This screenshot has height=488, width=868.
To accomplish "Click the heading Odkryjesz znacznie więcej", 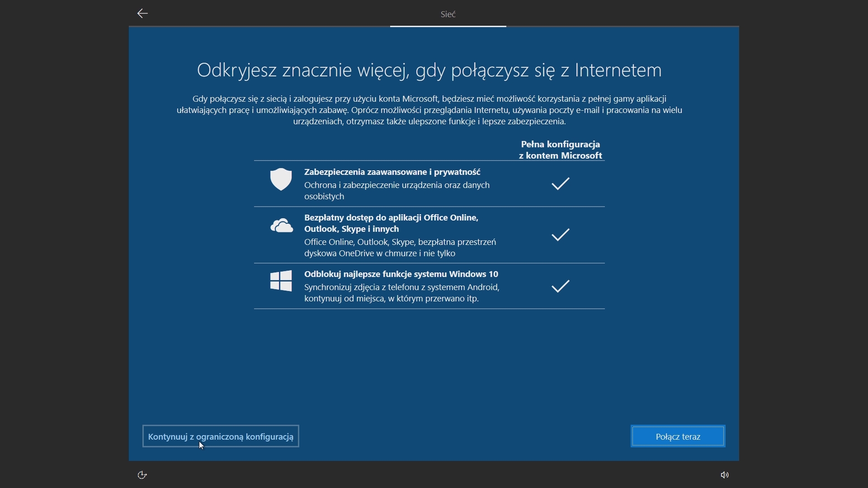I will pos(429,70).
